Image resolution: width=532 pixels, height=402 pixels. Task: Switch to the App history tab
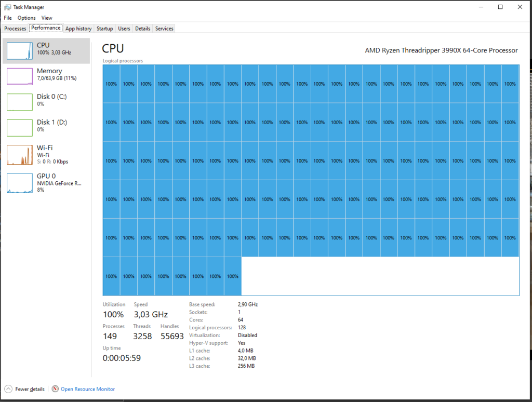tap(78, 29)
